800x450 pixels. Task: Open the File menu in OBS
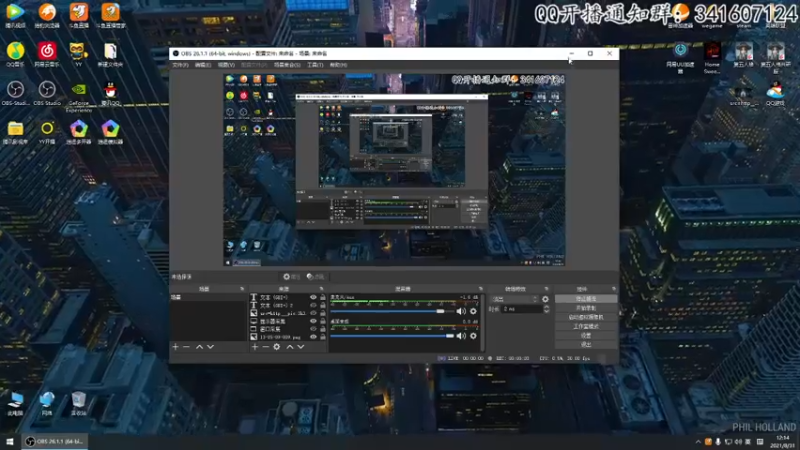[180, 65]
